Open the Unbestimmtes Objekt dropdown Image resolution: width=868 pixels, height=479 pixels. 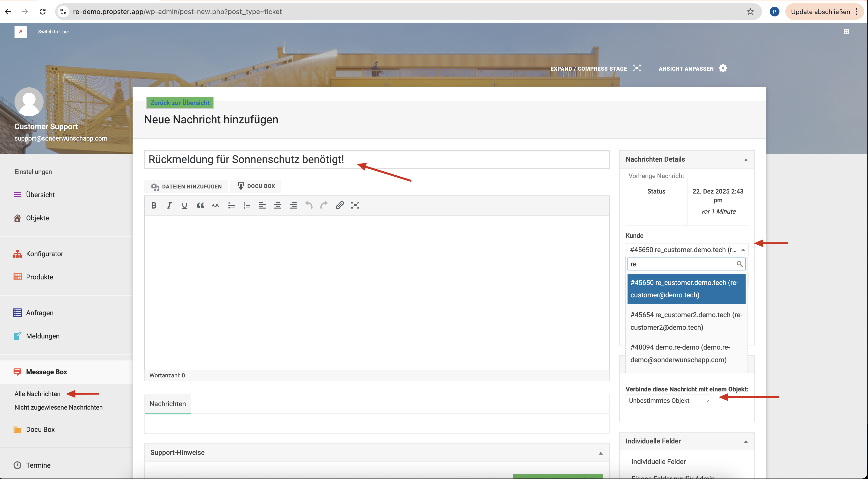click(x=668, y=401)
